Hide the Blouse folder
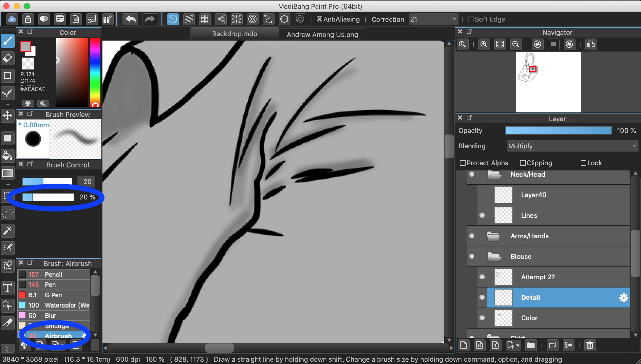The height and width of the screenshot is (364, 641). pos(472,256)
